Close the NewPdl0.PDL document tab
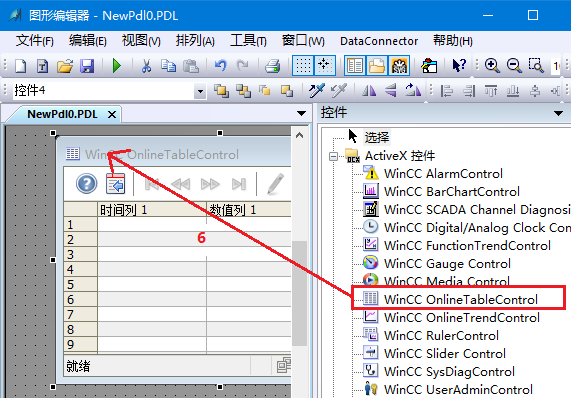573x398 pixels. 112,115
